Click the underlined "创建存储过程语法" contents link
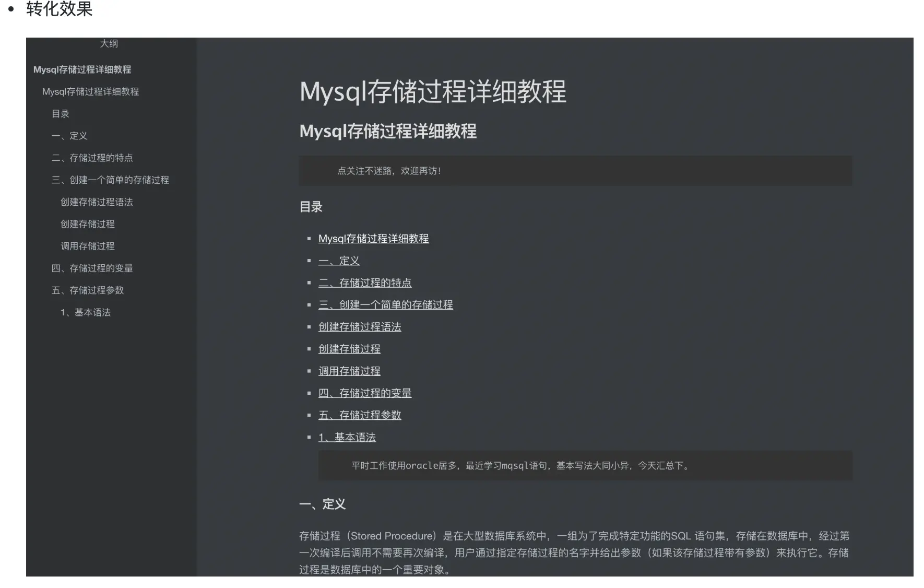 tap(360, 327)
